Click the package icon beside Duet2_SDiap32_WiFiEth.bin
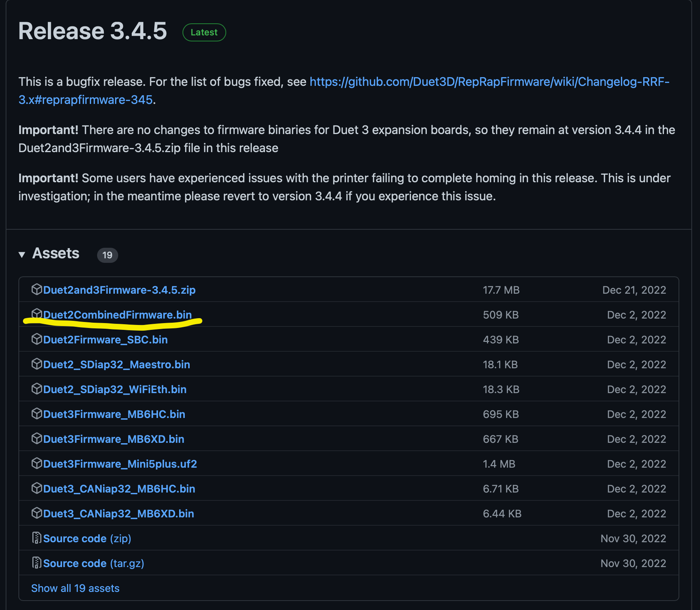 tap(37, 389)
